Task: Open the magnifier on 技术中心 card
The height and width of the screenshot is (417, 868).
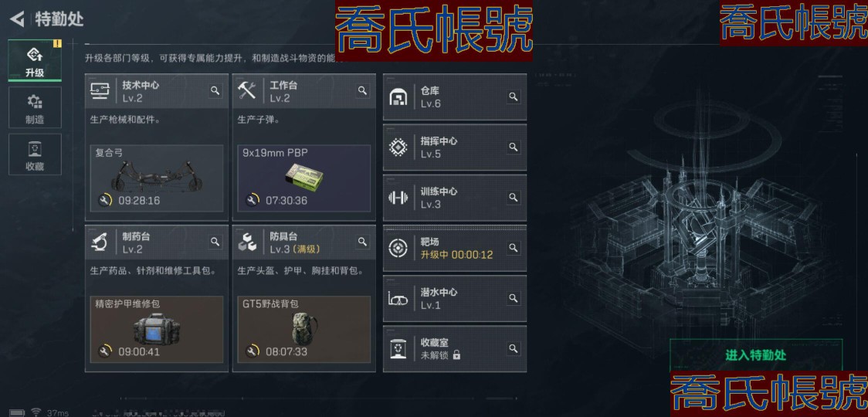Action: point(215,91)
